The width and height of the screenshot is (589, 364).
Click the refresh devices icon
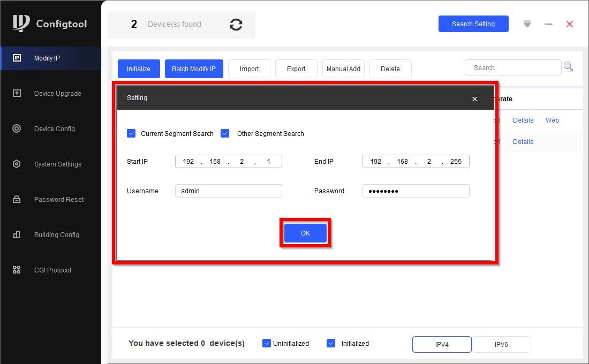[236, 25]
